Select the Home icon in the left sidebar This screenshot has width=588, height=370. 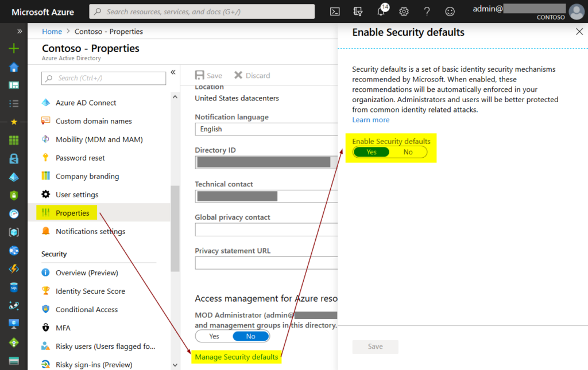click(13, 67)
